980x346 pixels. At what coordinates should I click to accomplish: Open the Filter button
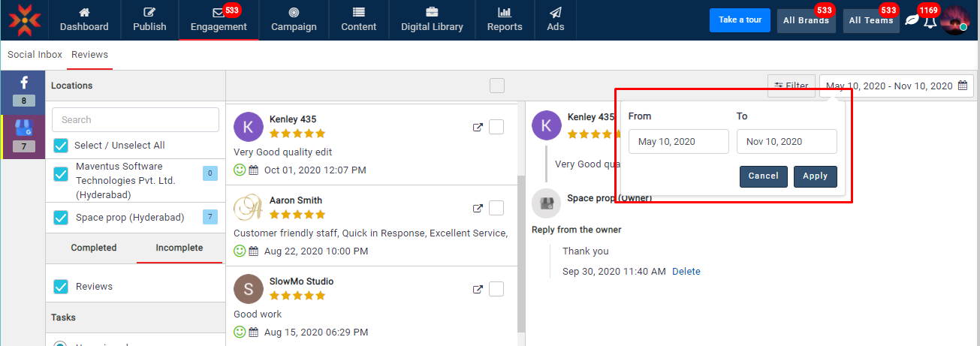pos(791,86)
